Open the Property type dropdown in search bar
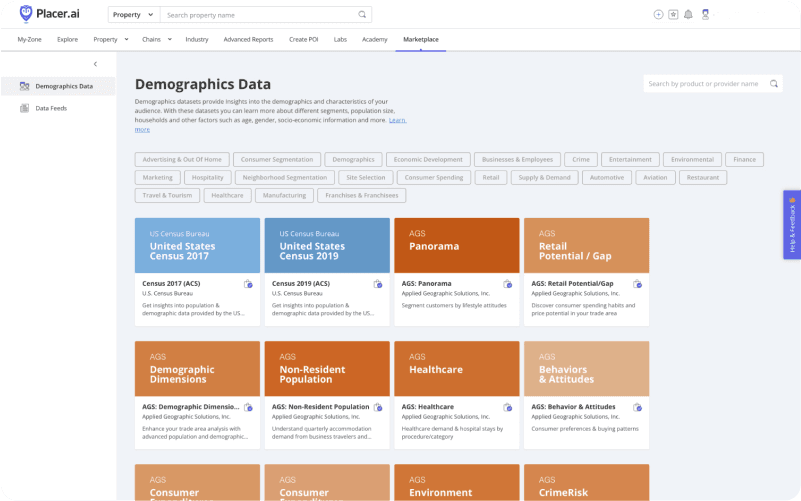Image resolution: width=801 pixels, height=501 pixels. (x=133, y=14)
